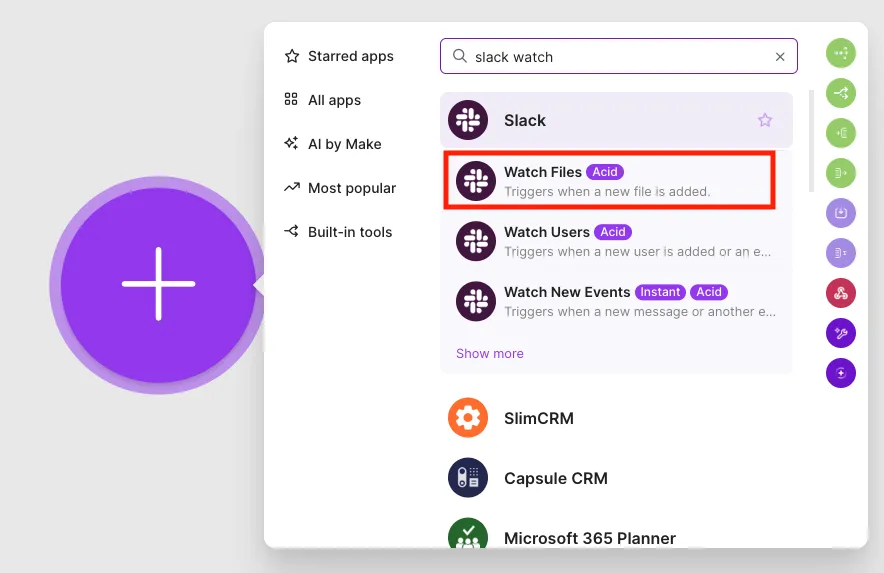Image resolution: width=884 pixels, height=573 pixels.
Task: Select the Watch Users trigger
Action: [616, 241]
